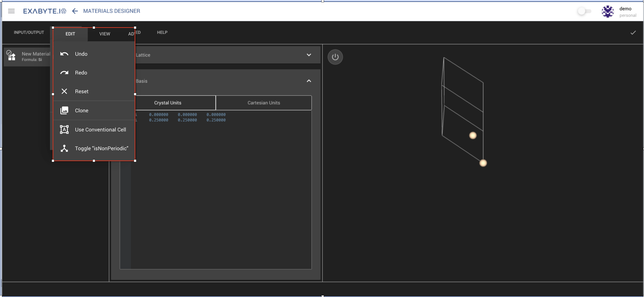
Task: Toggle the switch near the demo avatar
Action: 584,11
